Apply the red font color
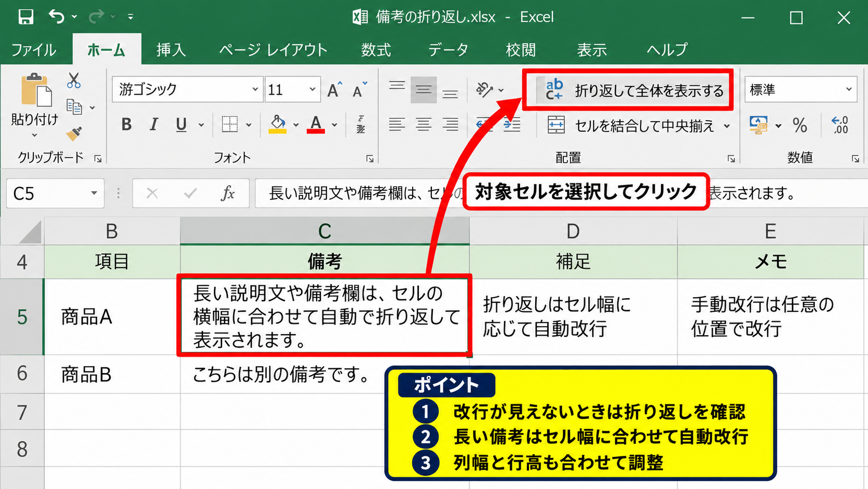 pyautogui.click(x=316, y=124)
